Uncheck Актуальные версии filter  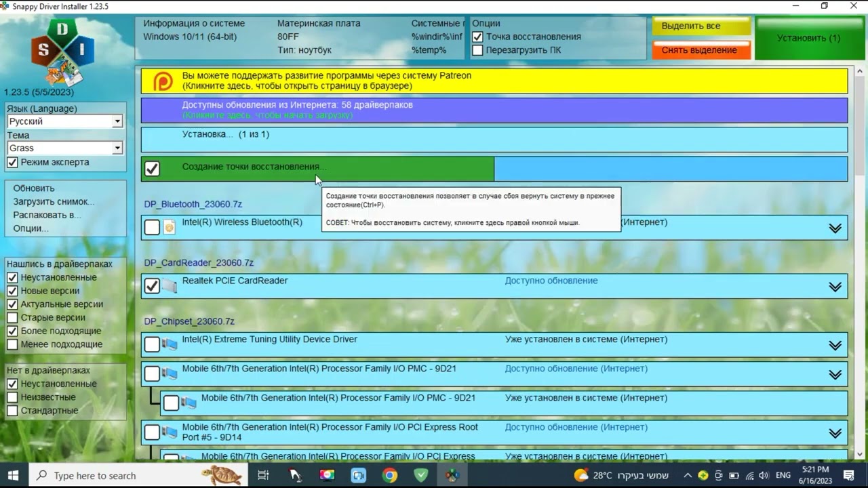[x=12, y=304]
